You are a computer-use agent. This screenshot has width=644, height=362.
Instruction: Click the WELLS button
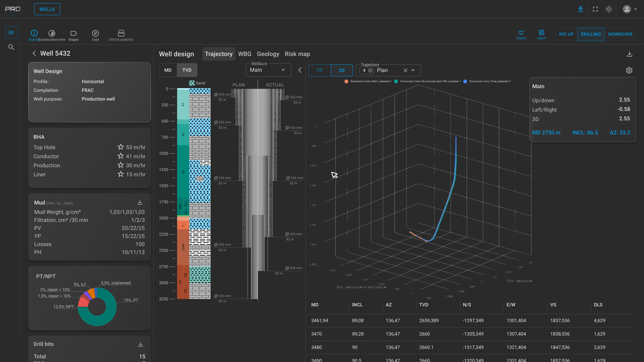pos(47,9)
